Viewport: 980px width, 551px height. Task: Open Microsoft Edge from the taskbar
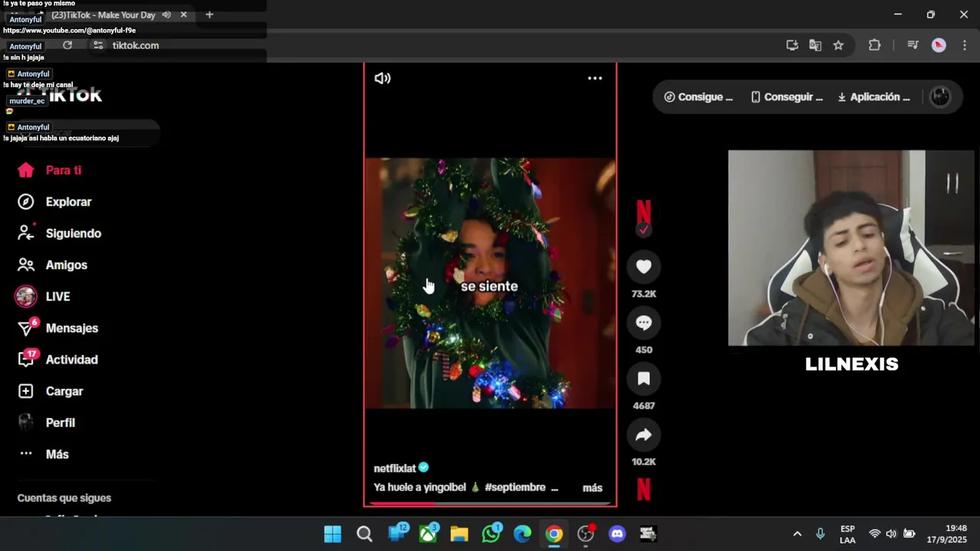coord(522,534)
